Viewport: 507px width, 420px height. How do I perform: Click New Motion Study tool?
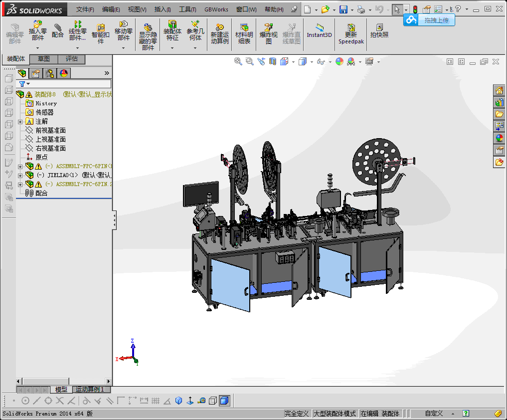pos(219,33)
